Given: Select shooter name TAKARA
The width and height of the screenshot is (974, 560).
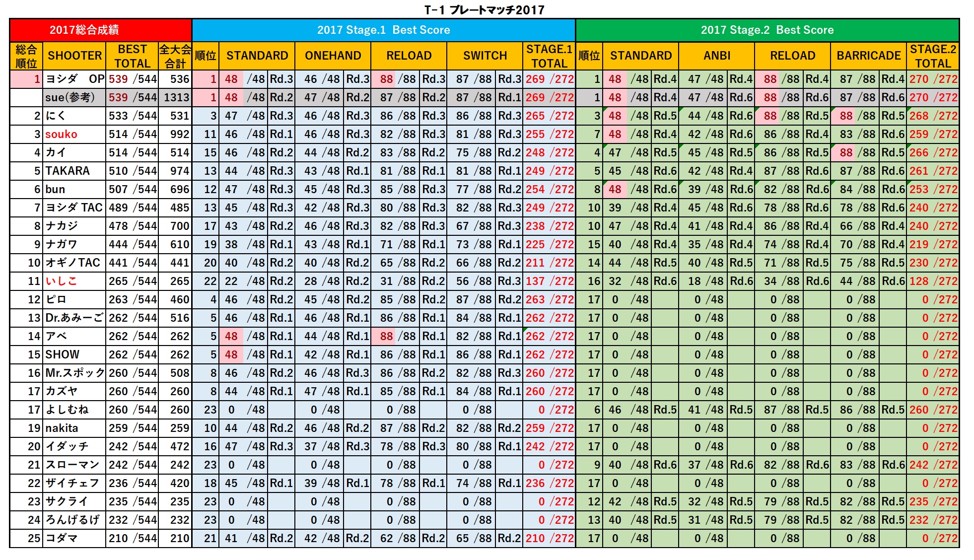Looking at the screenshot, I should 68,171.
